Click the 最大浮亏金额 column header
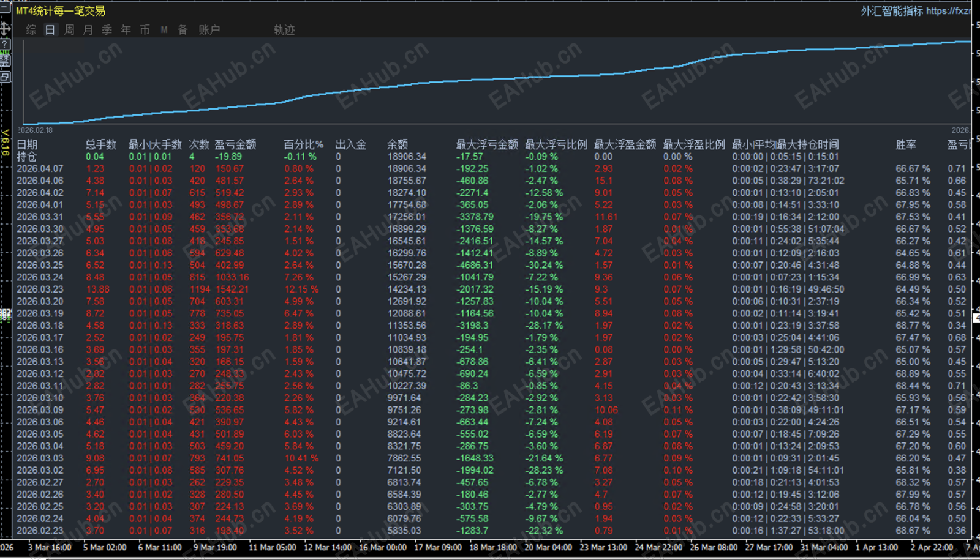The height and width of the screenshot is (560, 980). point(487,144)
